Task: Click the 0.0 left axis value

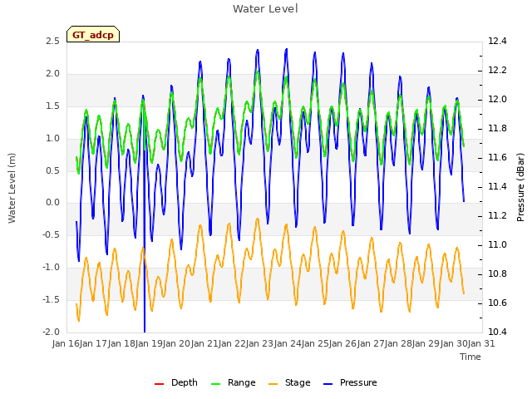Action: click(x=52, y=203)
